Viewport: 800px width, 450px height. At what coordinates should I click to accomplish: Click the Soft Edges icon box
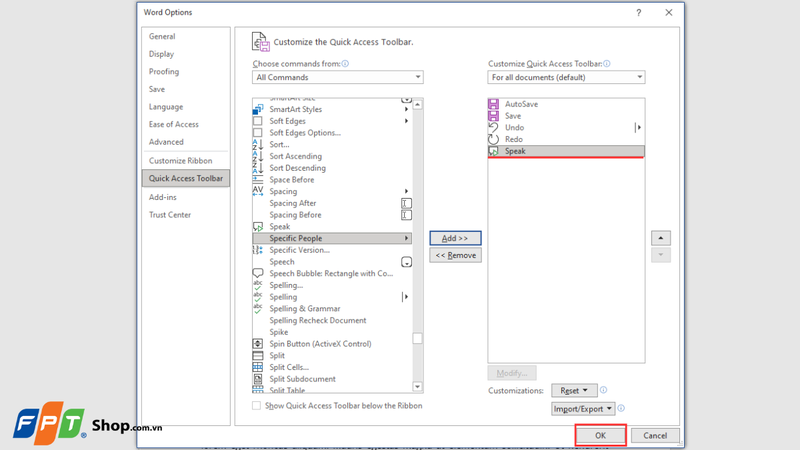(258, 121)
